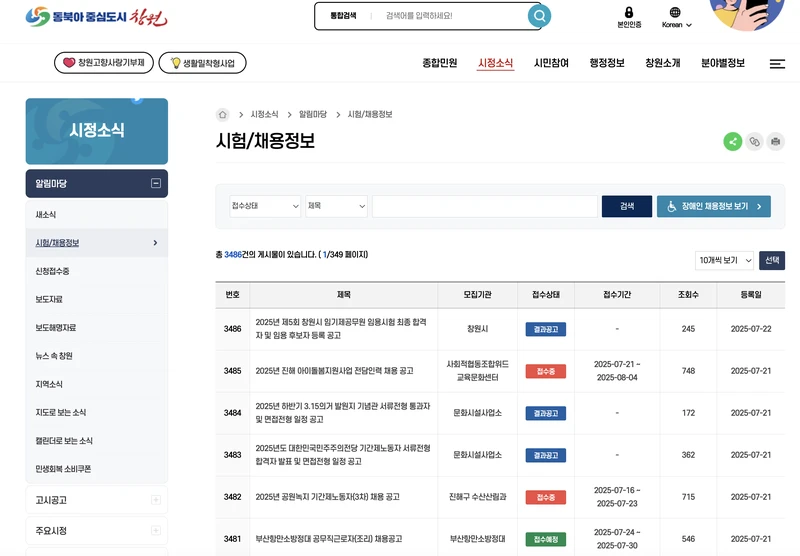The image size is (800, 556).
Task: Click the character illustration in the header
Action: (x=747, y=14)
